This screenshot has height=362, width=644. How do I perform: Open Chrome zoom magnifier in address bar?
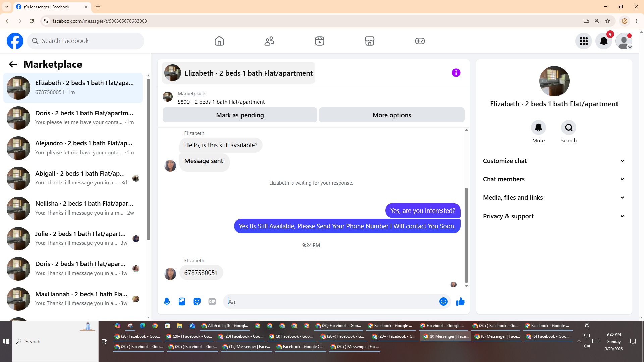[x=597, y=21]
